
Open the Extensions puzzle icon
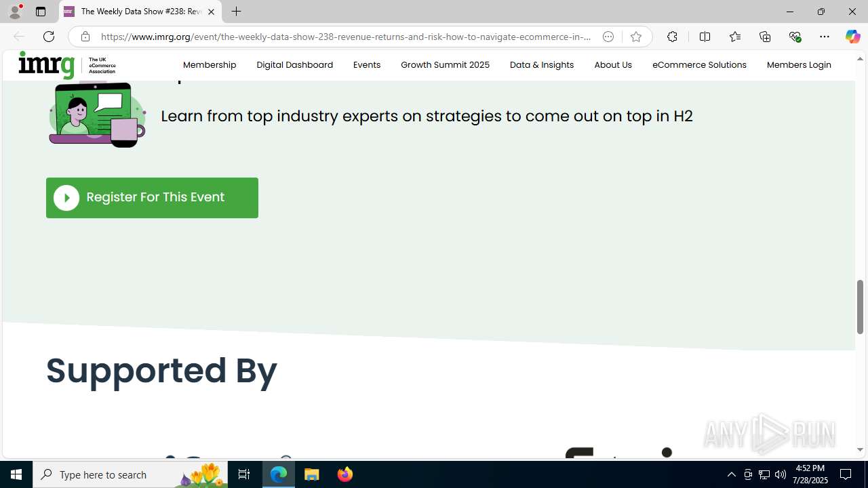(672, 37)
